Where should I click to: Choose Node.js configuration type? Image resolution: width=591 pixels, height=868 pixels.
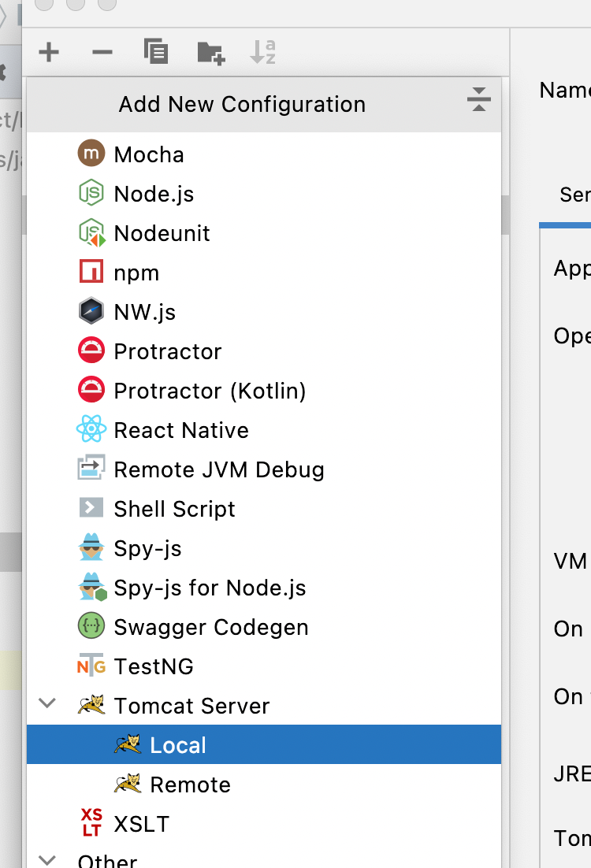click(154, 194)
